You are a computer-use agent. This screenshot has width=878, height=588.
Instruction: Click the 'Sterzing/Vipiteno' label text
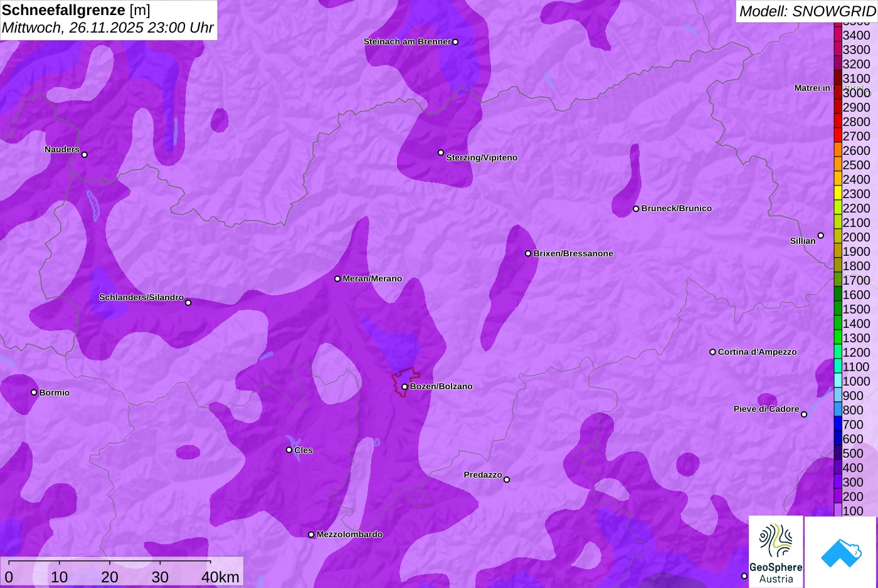pos(482,157)
